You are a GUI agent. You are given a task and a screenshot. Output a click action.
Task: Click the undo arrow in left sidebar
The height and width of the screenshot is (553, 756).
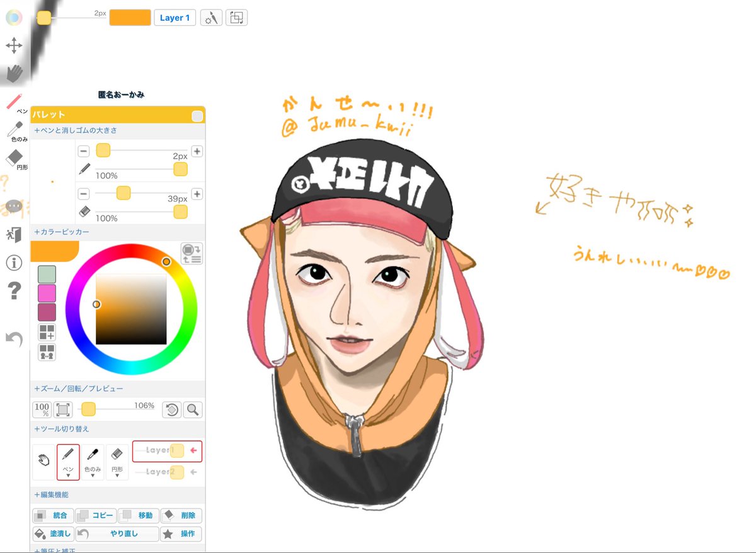pos(14,339)
